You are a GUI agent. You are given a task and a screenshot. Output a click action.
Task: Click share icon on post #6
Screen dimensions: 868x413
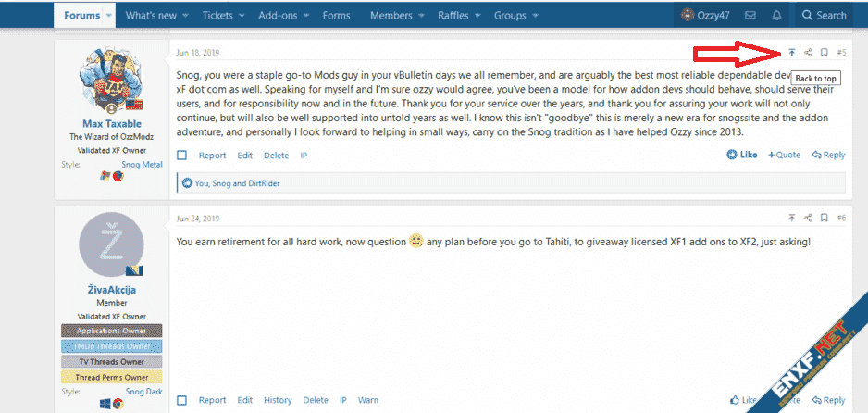(808, 218)
